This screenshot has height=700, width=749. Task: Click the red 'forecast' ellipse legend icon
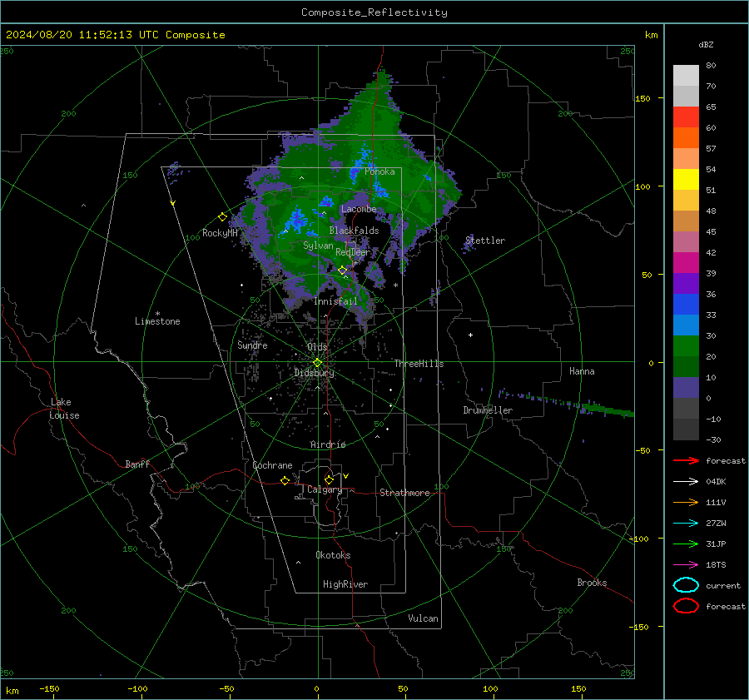tap(686, 606)
